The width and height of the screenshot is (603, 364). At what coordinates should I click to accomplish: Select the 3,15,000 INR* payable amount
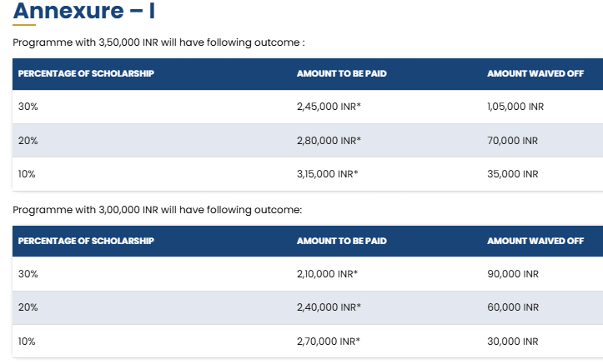[328, 174]
